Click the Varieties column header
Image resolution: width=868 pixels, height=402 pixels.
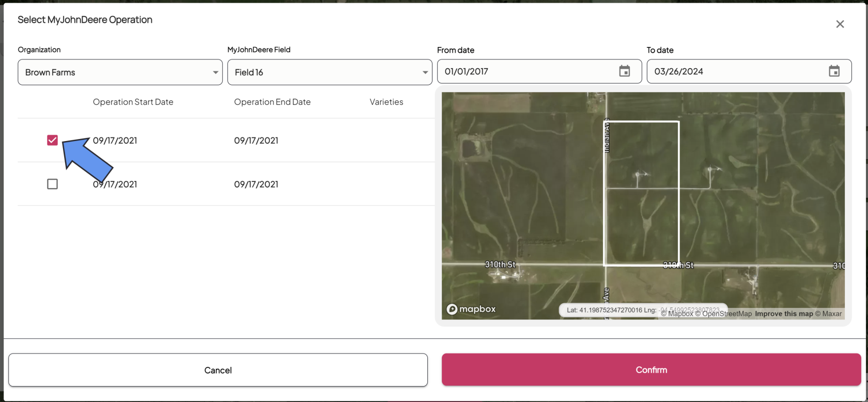point(386,102)
